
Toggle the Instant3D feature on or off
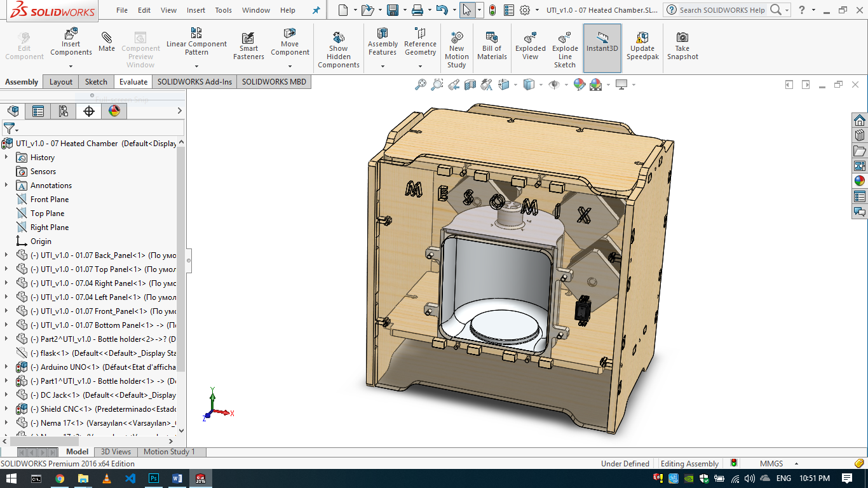point(602,44)
